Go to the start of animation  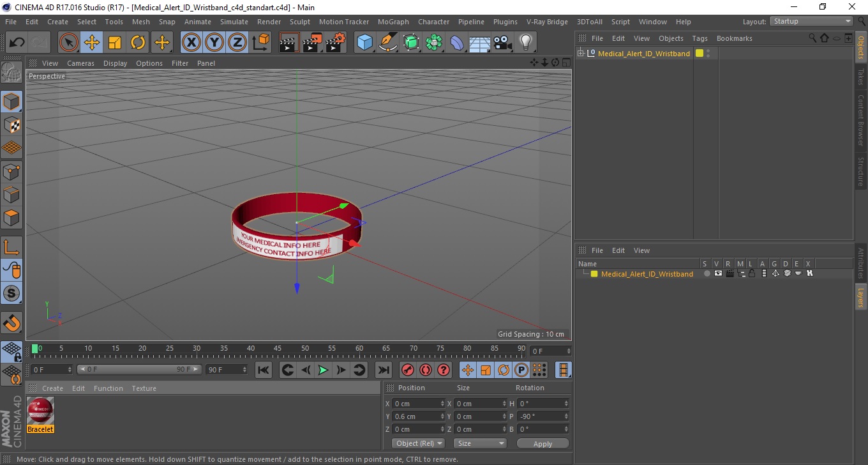pyautogui.click(x=263, y=370)
